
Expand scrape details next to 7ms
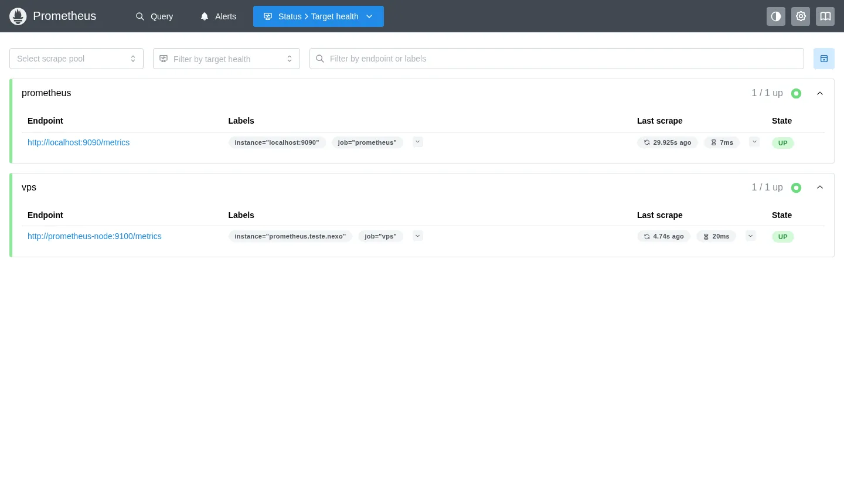[754, 142]
